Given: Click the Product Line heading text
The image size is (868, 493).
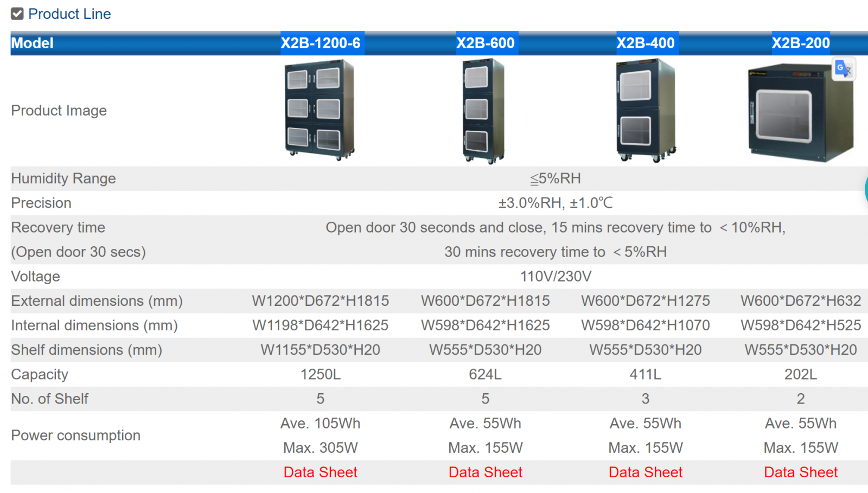Looking at the screenshot, I should 69,14.
